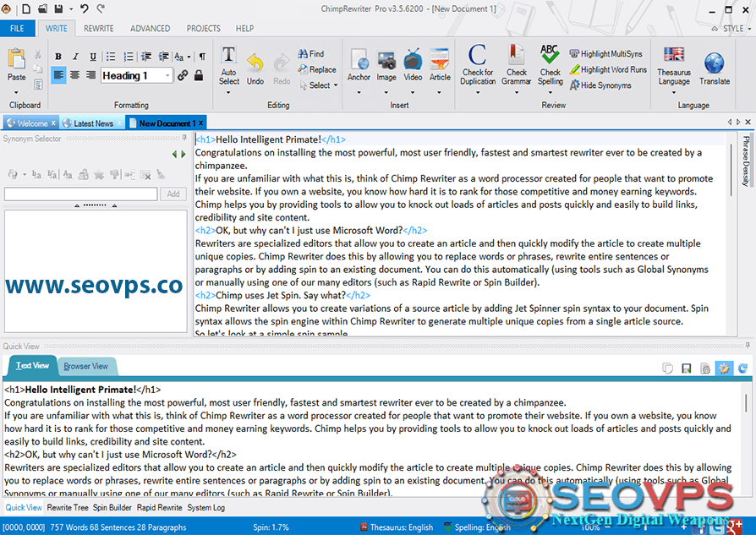Click the synonym text input field

(81, 194)
